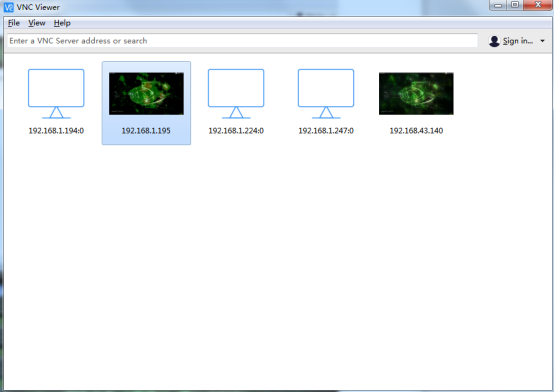Click the 192.168.1.195 address label

pyautogui.click(x=146, y=131)
